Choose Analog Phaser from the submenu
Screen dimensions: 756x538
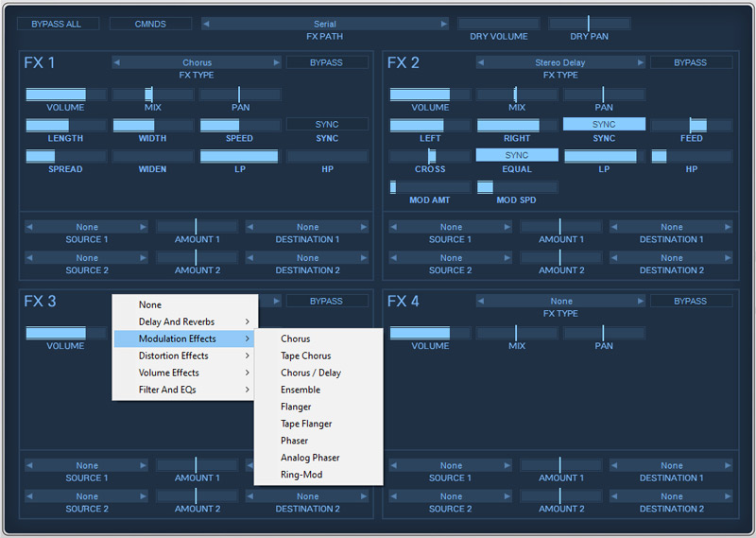[x=310, y=458]
